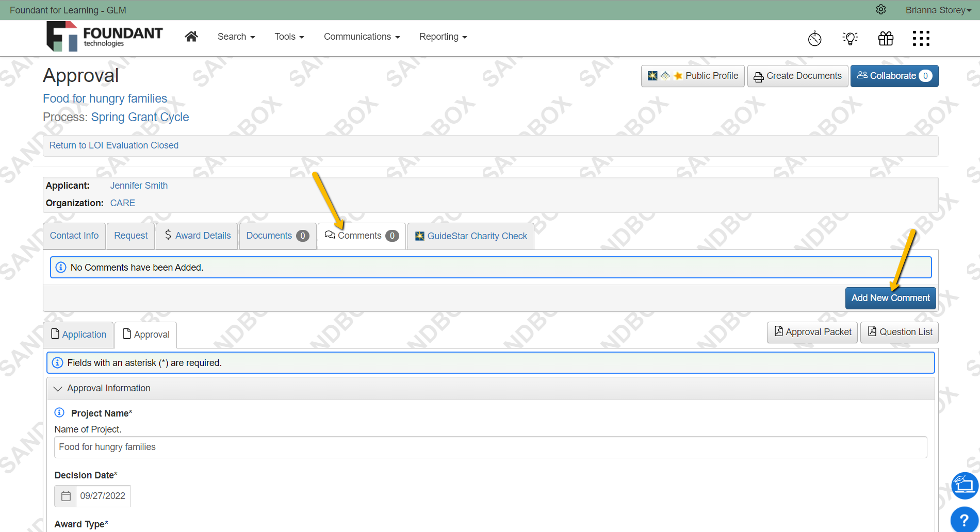Screen dimensions: 980x532
Task: Open the Decision Date calendar picker
Action: 66,496
